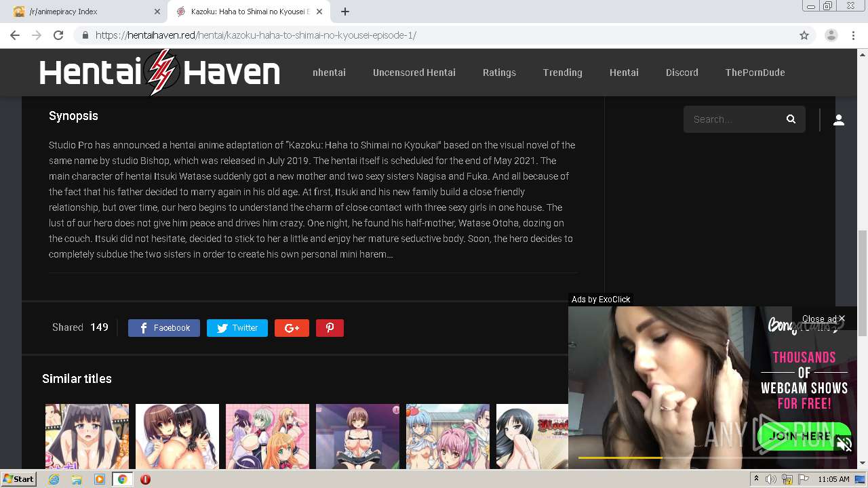Click the page vertical scrollbar thumb
This screenshot has width=868, height=488.
pos(863,283)
